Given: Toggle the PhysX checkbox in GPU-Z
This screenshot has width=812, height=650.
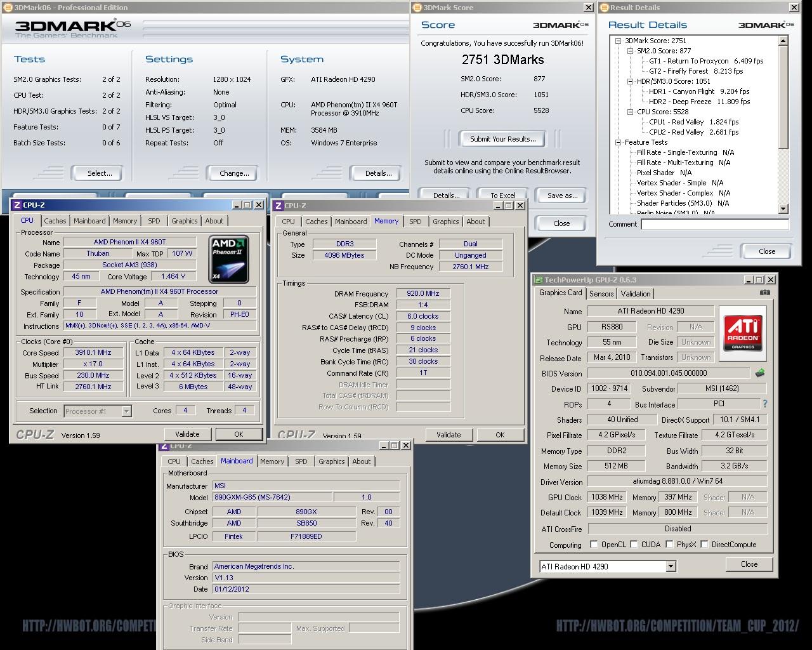Looking at the screenshot, I should point(669,544).
